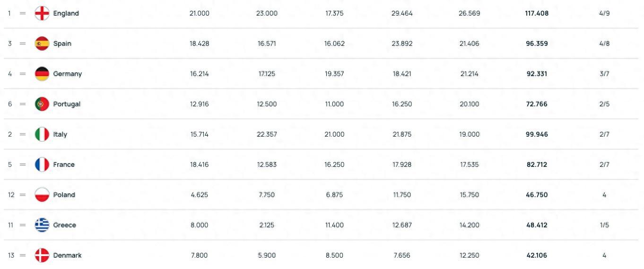Screen dimensions: 644x269
Task: Click Italy's total points 99.946
Action: (x=536, y=134)
